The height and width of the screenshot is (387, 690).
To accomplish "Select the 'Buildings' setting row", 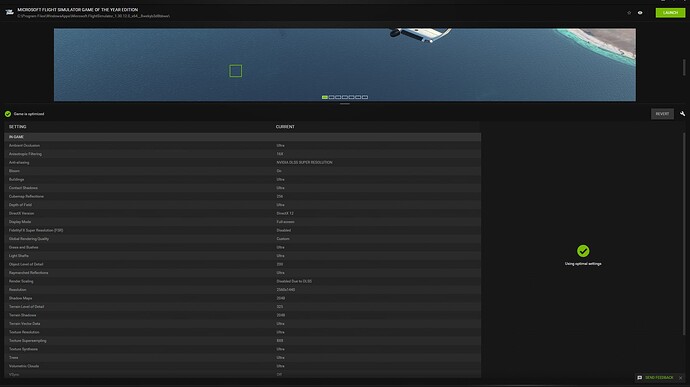I will coord(242,179).
